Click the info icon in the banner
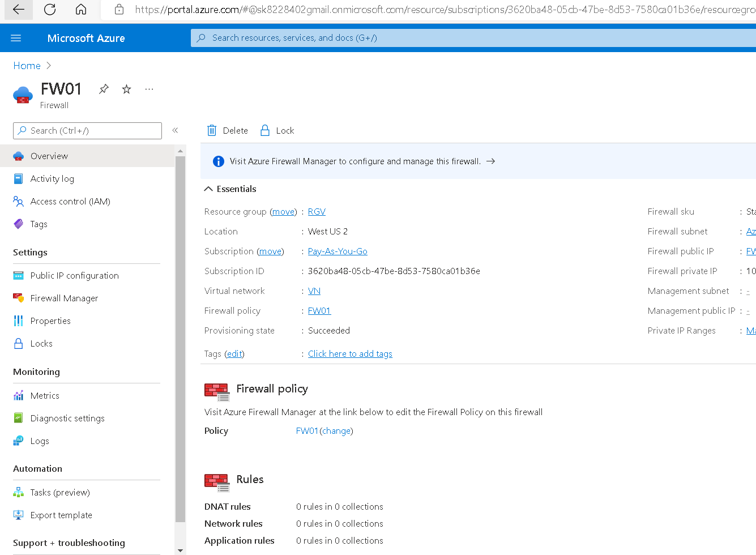 click(218, 161)
